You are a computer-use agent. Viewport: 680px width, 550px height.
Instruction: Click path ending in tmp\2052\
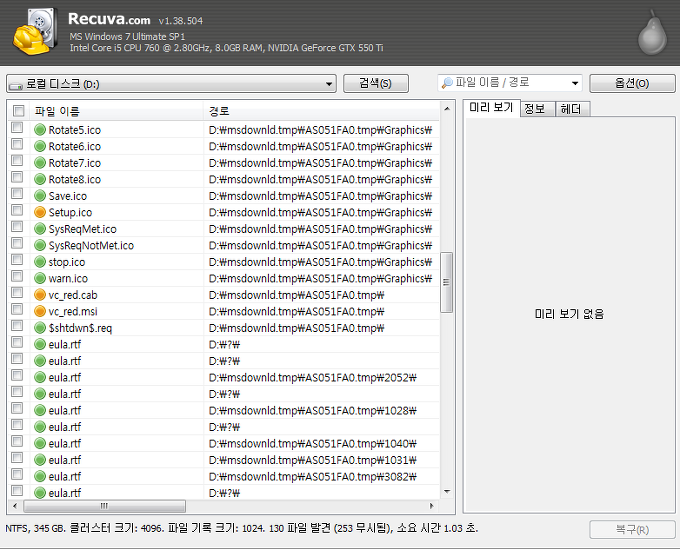[x=313, y=377]
